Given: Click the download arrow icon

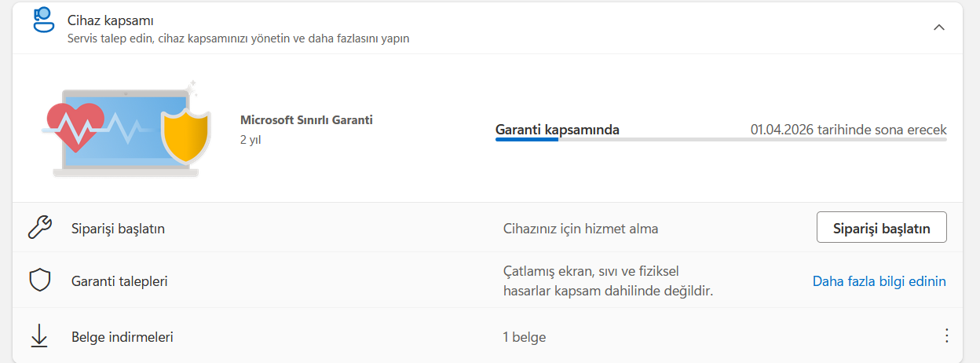Looking at the screenshot, I should [x=39, y=336].
